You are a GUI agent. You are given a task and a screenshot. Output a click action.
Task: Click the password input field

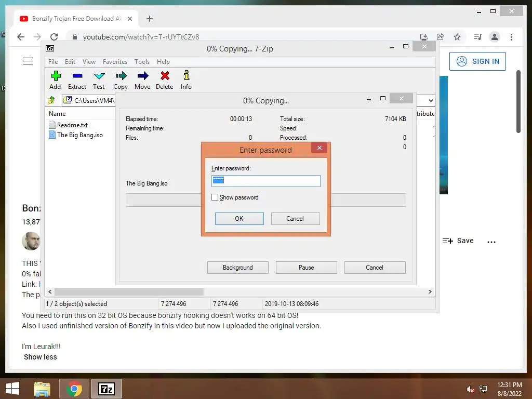(x=265, y=181)
